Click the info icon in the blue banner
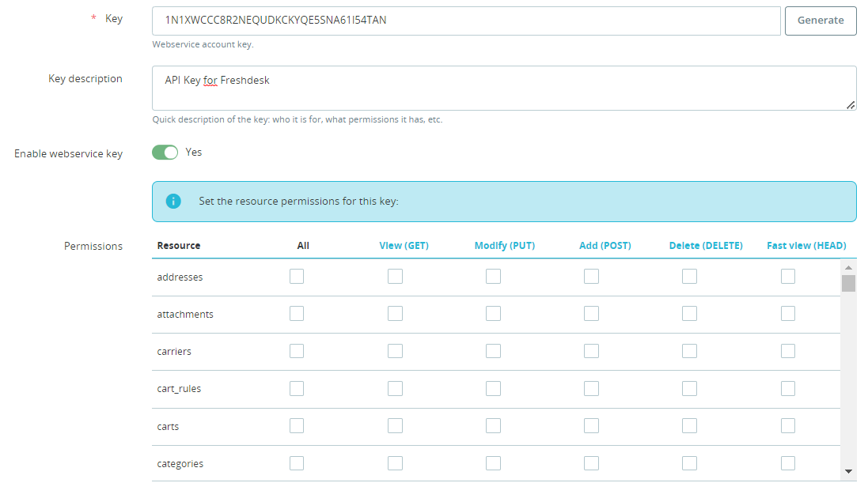Screen dimensions: 868x498 coord(173,201)
